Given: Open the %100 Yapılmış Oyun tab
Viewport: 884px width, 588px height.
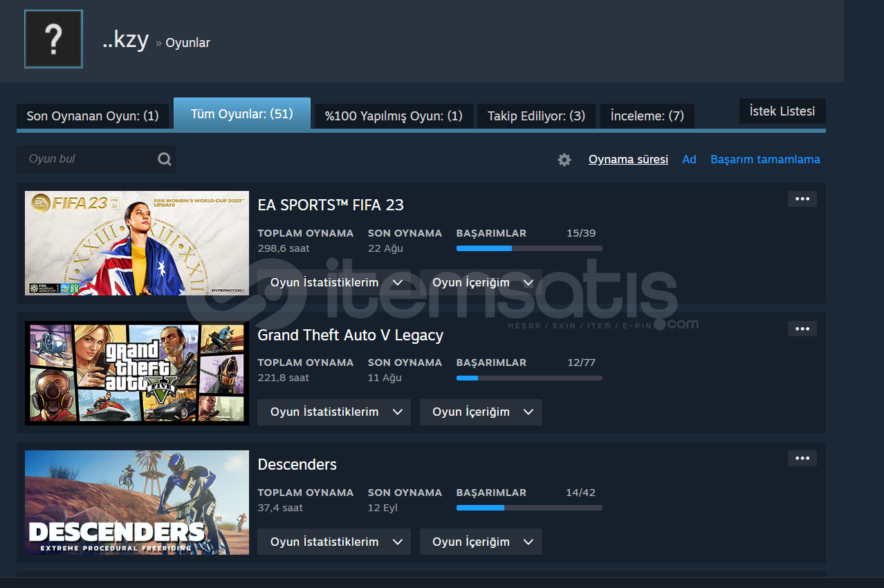Looking at the screenshot, I should [394, 116].
